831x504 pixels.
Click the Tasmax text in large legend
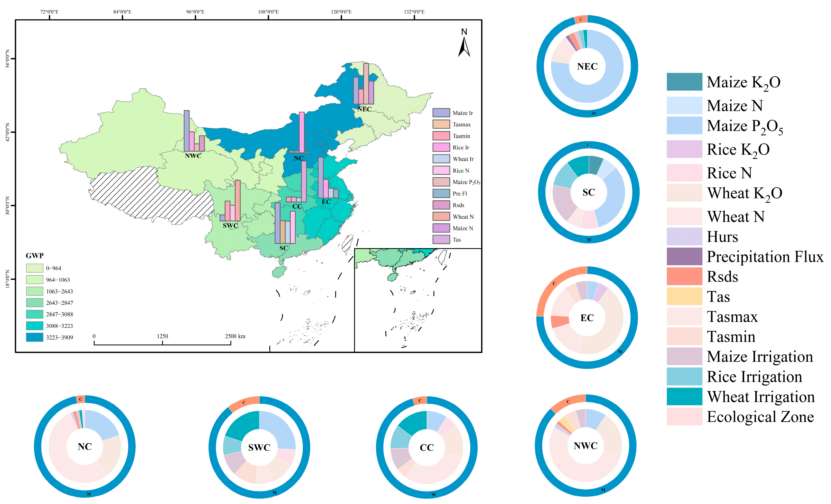[x=732, y=317]
